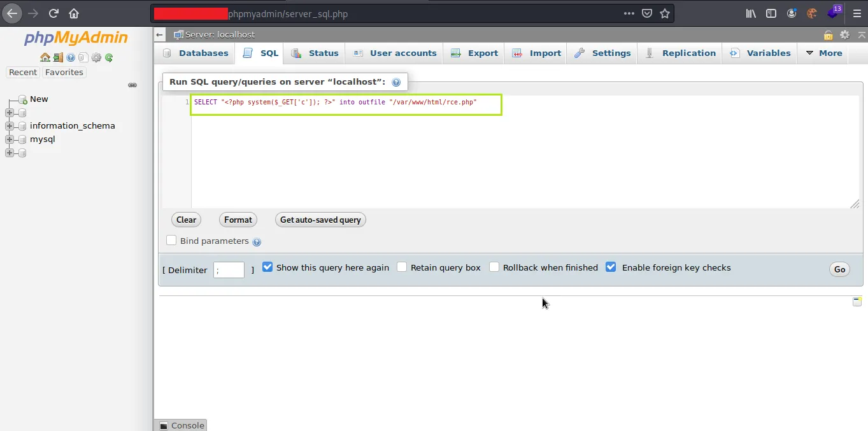Image resolution: width=868 pixels, height=431 pixels.
Task: Open phpMyAdmin Home icon in sidebar
Action: pyautogui.click(x=45, y=57)
